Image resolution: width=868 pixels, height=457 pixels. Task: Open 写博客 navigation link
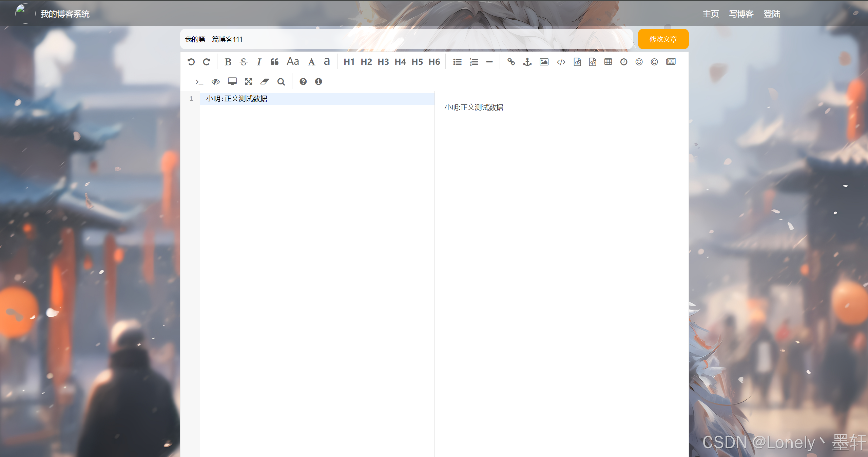click(741, 14)
